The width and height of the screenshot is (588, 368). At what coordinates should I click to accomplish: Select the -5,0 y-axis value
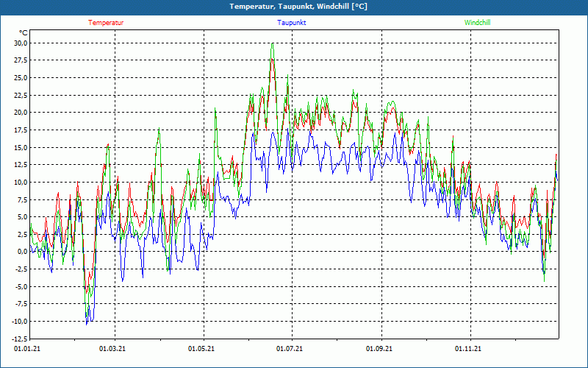21,286
